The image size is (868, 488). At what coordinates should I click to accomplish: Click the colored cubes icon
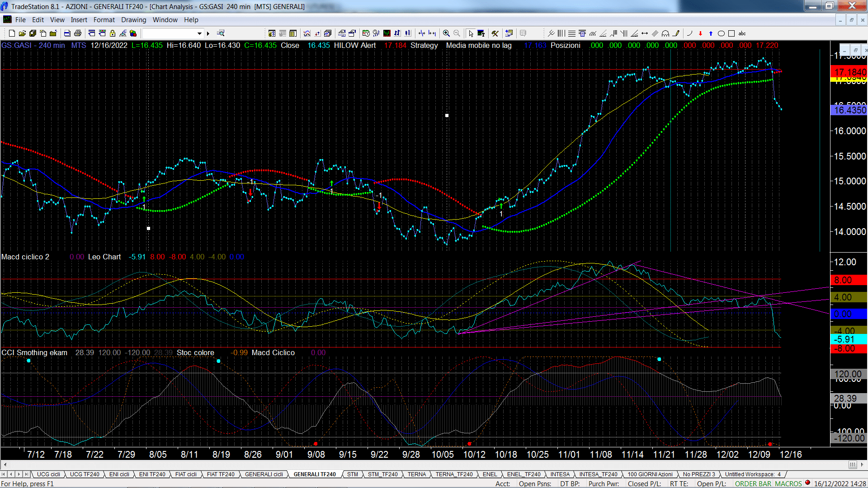tap(133, 33)
